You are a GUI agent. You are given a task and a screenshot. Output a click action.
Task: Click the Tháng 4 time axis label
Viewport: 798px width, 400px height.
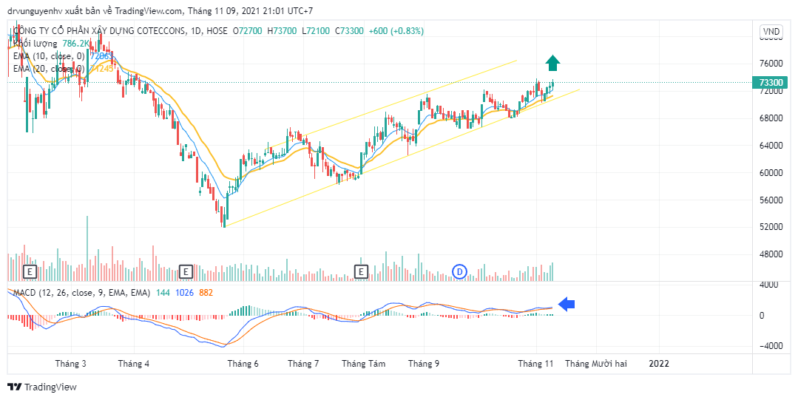click(x=134, y=364)
